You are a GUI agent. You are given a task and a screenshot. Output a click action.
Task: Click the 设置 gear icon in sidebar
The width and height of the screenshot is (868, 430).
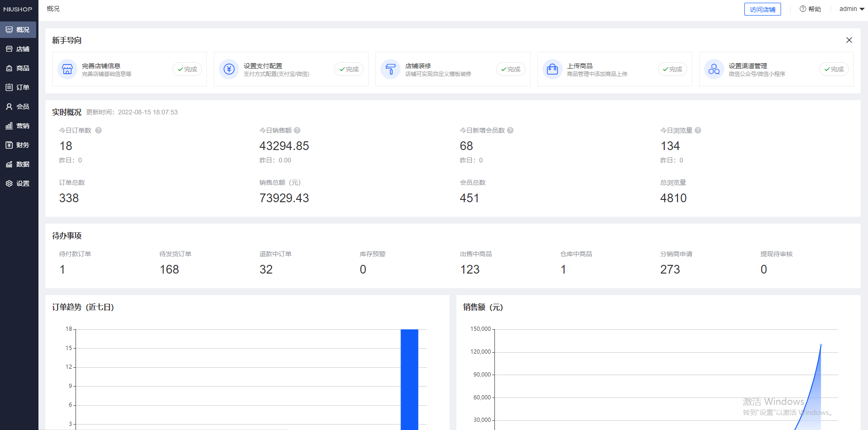coord(9,183)
